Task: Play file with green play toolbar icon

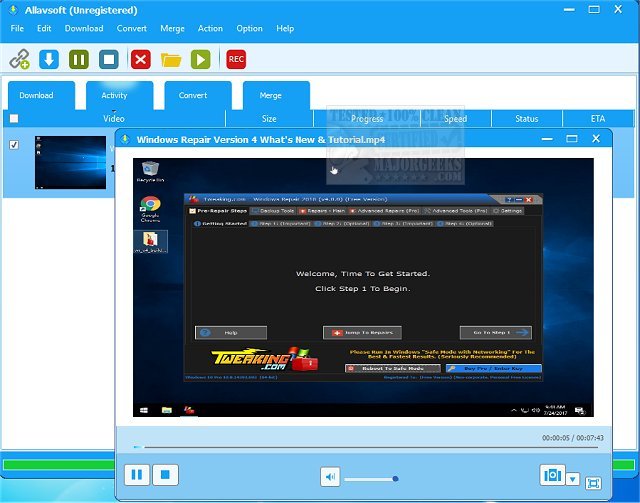Action: click(x=201, y=59)
